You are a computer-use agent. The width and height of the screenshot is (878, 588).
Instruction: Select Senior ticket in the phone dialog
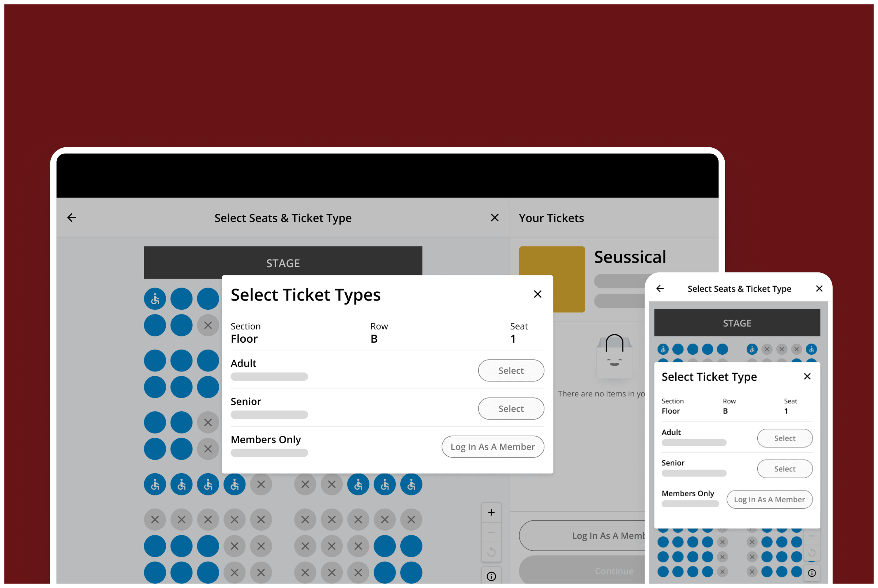click(x=785, y=469)
